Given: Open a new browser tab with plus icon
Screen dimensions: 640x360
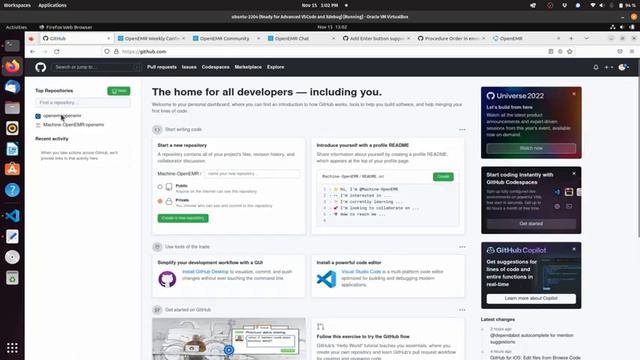Looking at the screenshot, I should tap(571, 38).
